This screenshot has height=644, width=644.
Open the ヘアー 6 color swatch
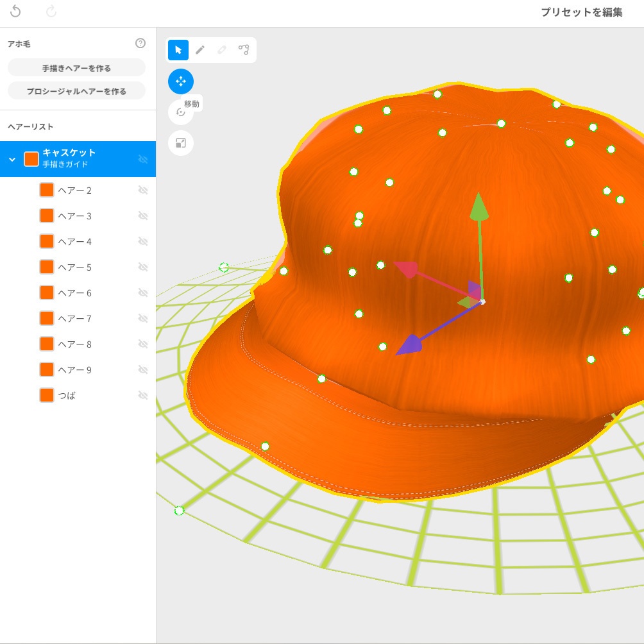coord(47,292)
